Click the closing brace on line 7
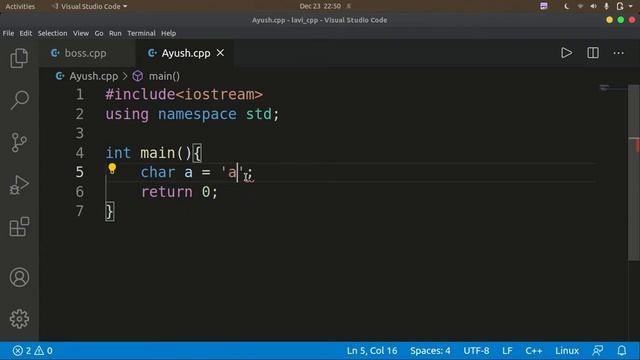The height and width of the screenshot is (360, 640). (x=110, y=211)
